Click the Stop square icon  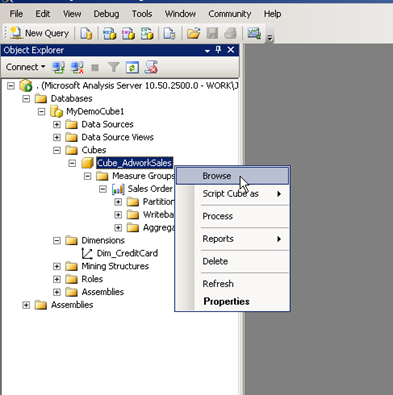tap(95, 68)
